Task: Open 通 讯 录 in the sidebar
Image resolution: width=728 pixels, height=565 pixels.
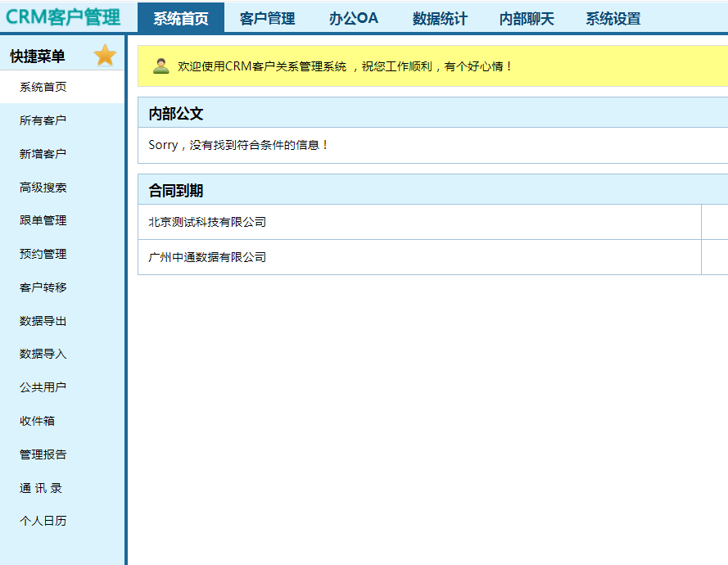Action: click(x=41, y=488)
